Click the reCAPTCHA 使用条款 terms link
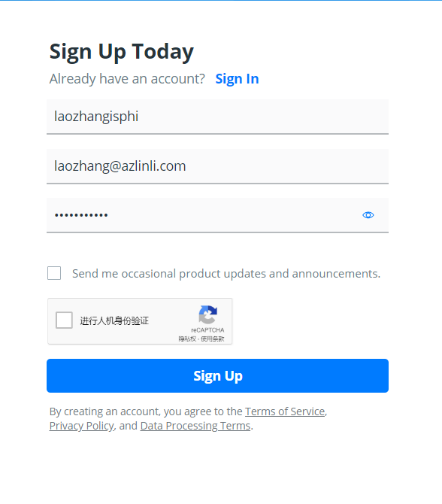The image size is (442, 504). (x=213, y=339)
